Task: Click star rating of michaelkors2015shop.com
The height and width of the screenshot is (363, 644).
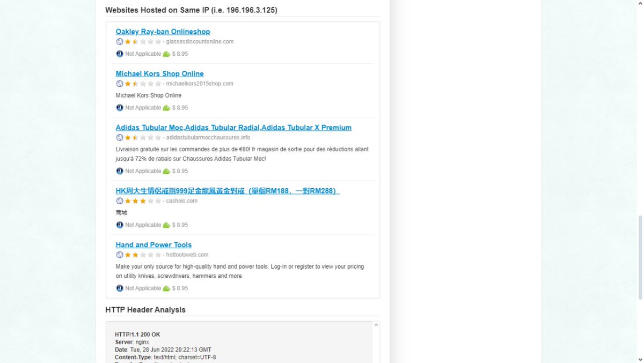Action: (143, 84)
